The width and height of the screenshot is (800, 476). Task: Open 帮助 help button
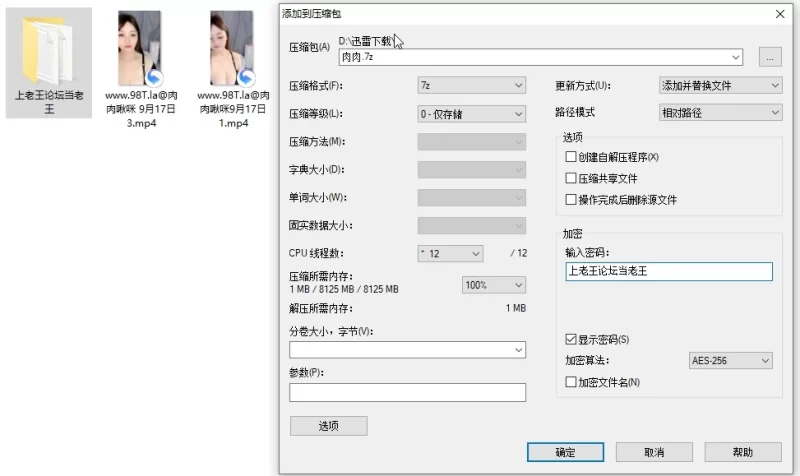coord(743,452)
